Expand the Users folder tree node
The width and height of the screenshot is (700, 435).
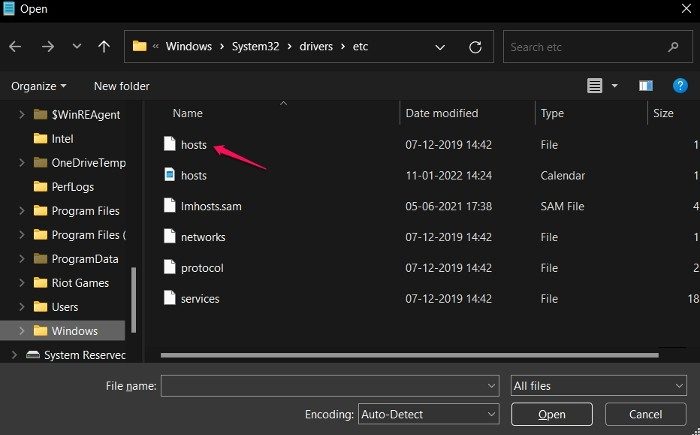22,307
